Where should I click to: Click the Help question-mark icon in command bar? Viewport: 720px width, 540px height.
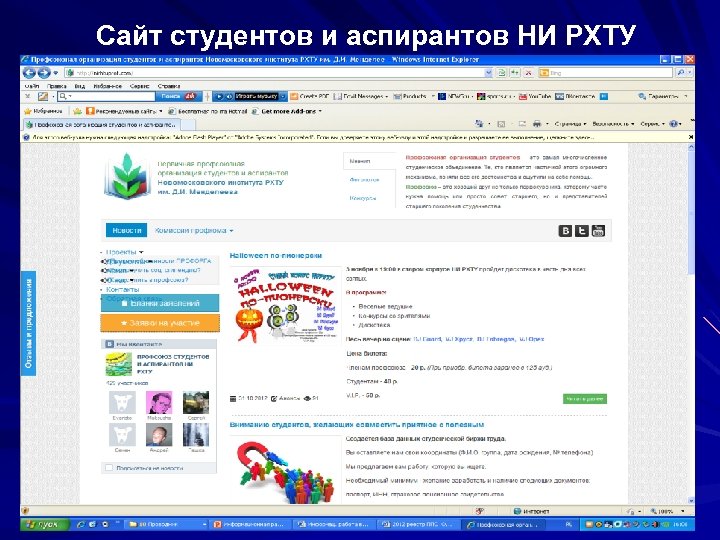[x=674, y=124]
